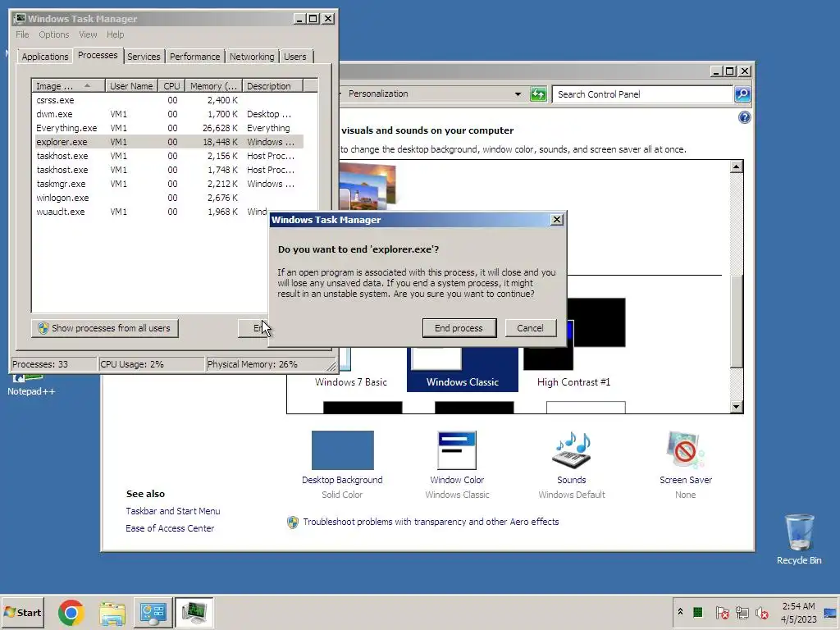Open the address bar dropdown arrow
This screenshot has width=840, height=630.
pos(518,94)
